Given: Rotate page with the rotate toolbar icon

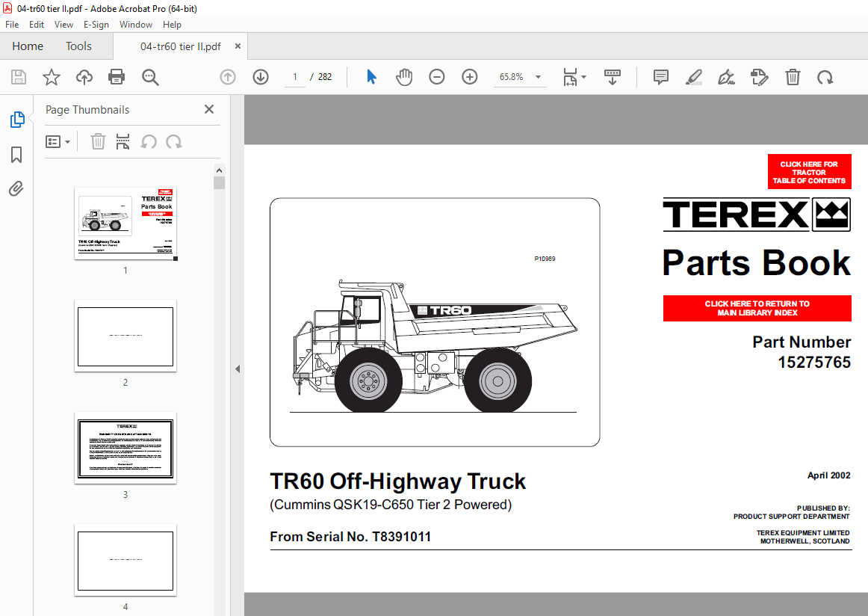Looking at the screenshot, I should [825, 77].
